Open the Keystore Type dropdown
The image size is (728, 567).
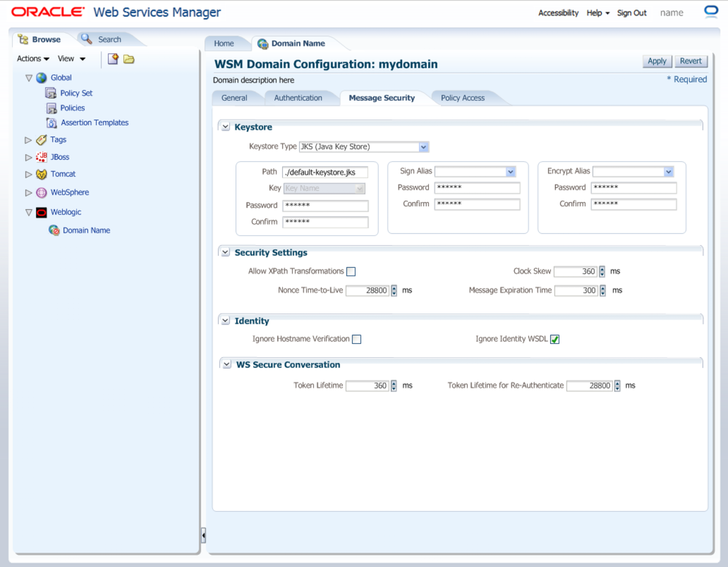pos(424,147)
